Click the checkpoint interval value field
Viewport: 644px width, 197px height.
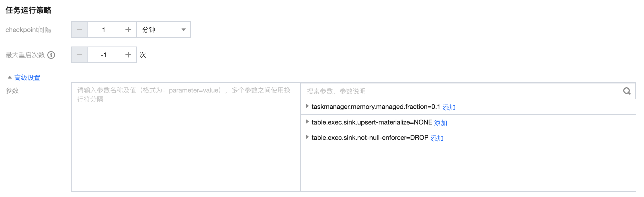(x=104, y=30)
